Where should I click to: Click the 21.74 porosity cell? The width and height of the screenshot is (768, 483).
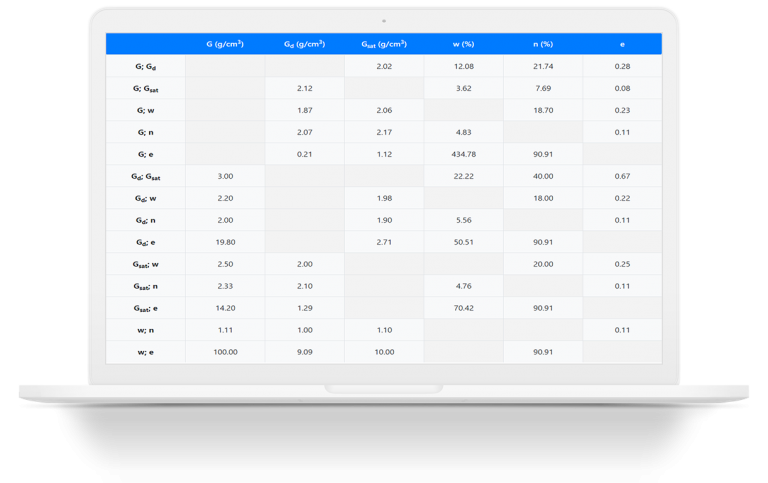[x=543, y=66]
